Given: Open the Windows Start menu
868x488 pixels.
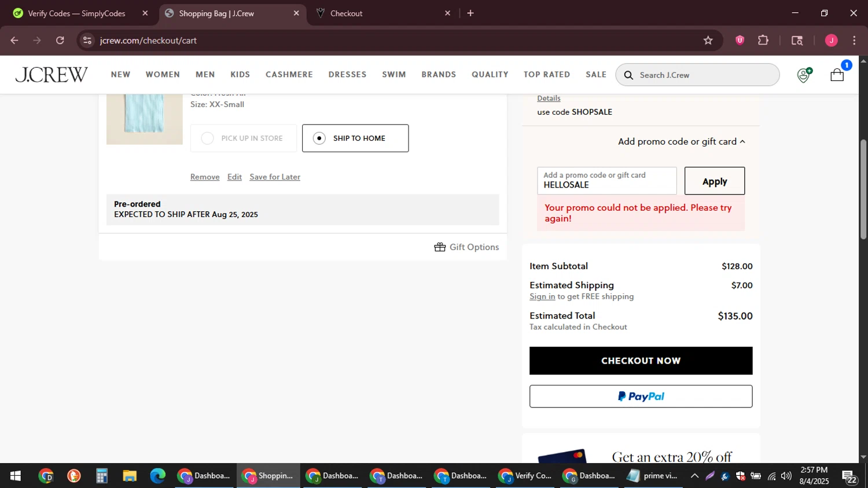Looking at the screenshot, I should click(x=16, y=476).
